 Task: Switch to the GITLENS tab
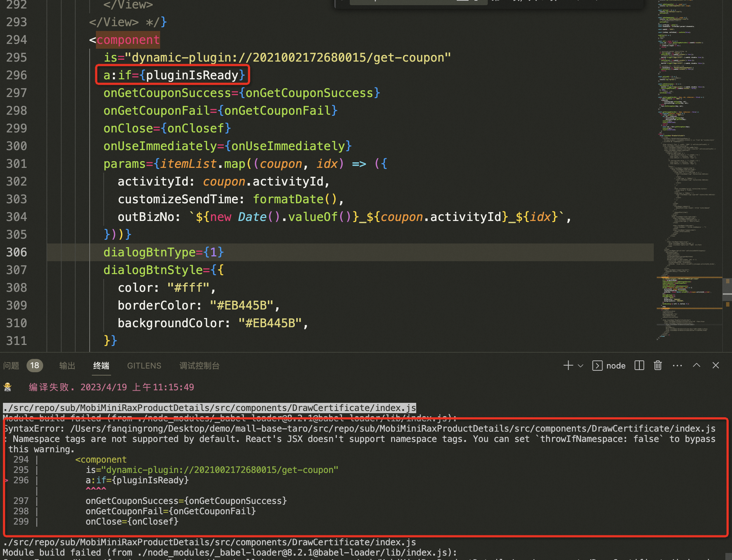pos(144,366)
